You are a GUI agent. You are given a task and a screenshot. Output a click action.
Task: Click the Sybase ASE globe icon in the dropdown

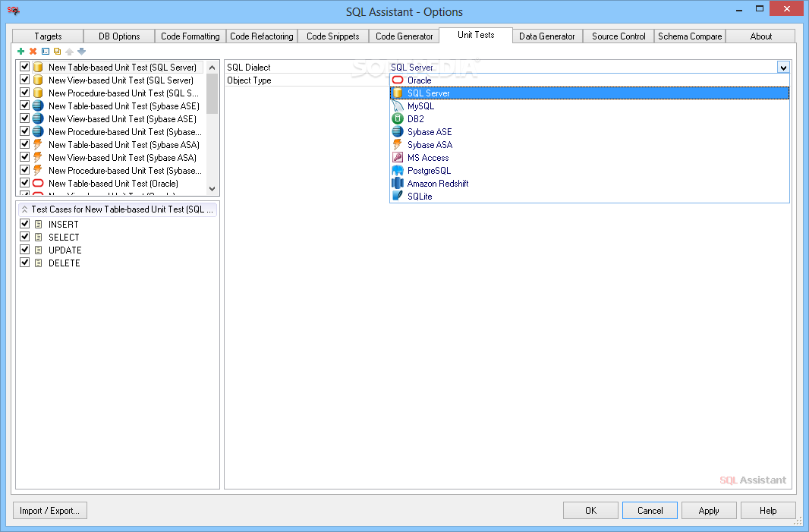pyautogui.click(x=397, y=131)
